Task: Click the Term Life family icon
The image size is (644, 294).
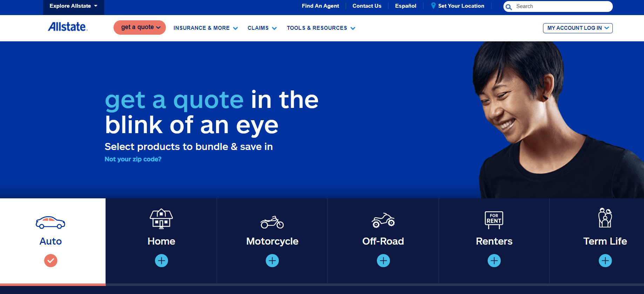Action: tap(605, 218)
